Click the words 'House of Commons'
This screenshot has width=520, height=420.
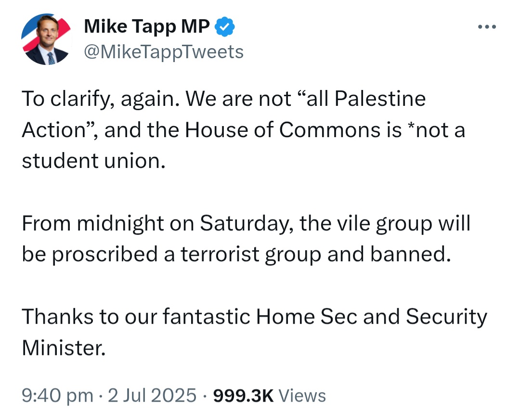click(283, 129)
